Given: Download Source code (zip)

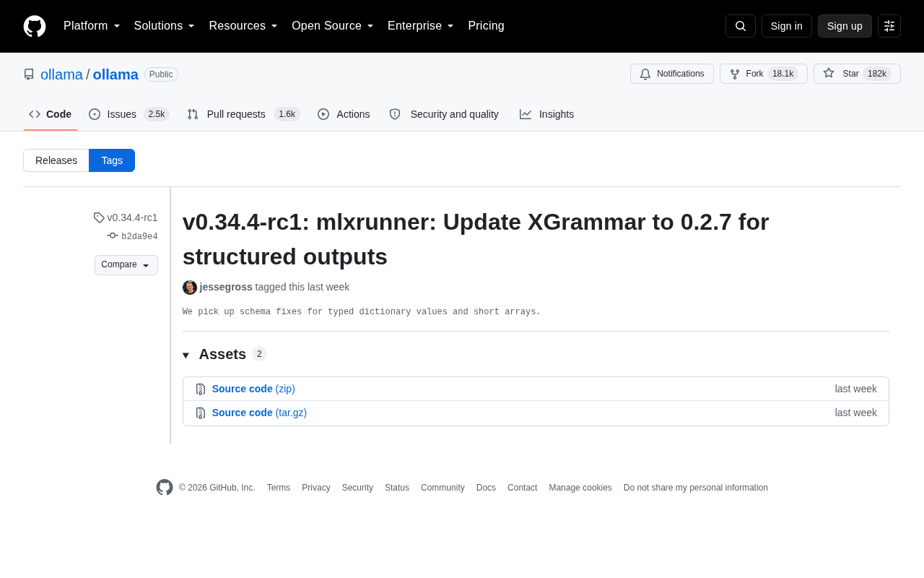Looking at the screenshot, I should 253,389.
